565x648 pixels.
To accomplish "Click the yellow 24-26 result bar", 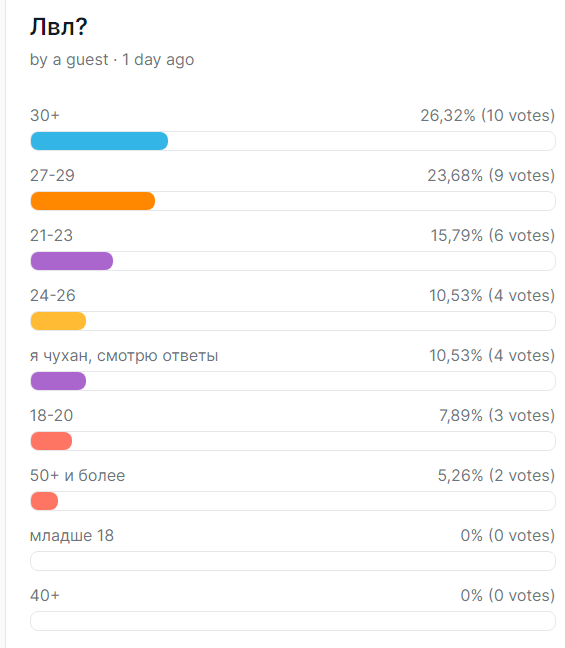I will pyautogui.click(x=58, y=321).
